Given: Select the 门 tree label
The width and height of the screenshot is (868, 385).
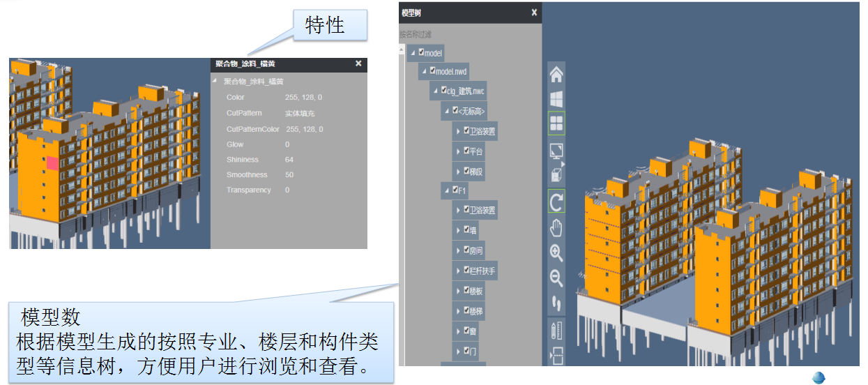Looking at the screenshot, I should 473,352.
